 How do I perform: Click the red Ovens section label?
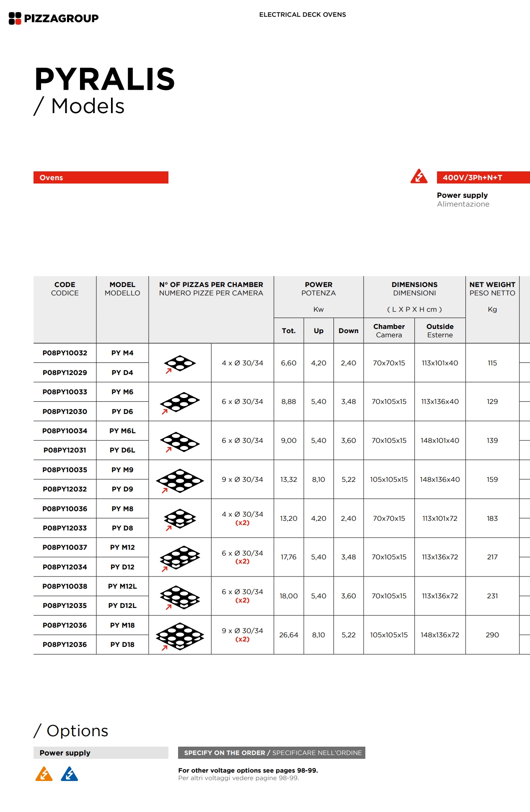coord(101,178)
